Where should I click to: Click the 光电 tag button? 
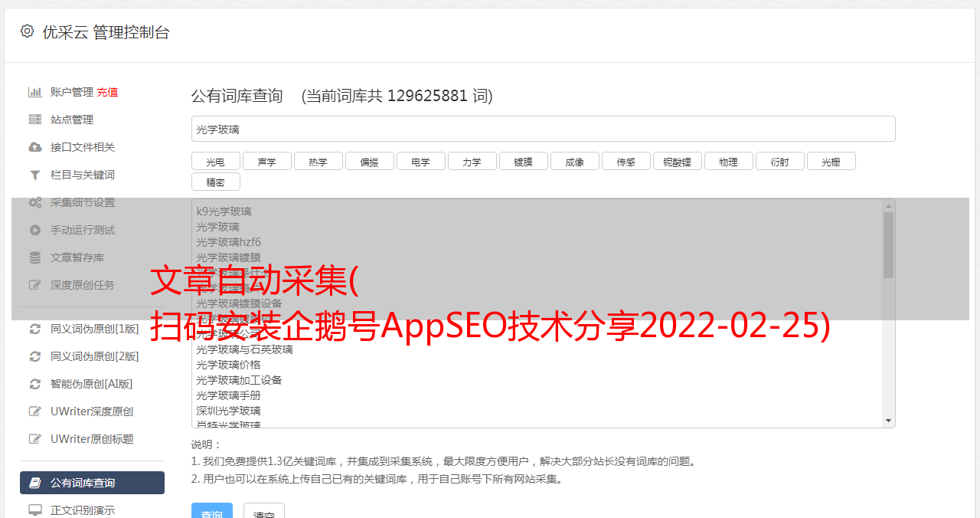click(x=215, y=162)
